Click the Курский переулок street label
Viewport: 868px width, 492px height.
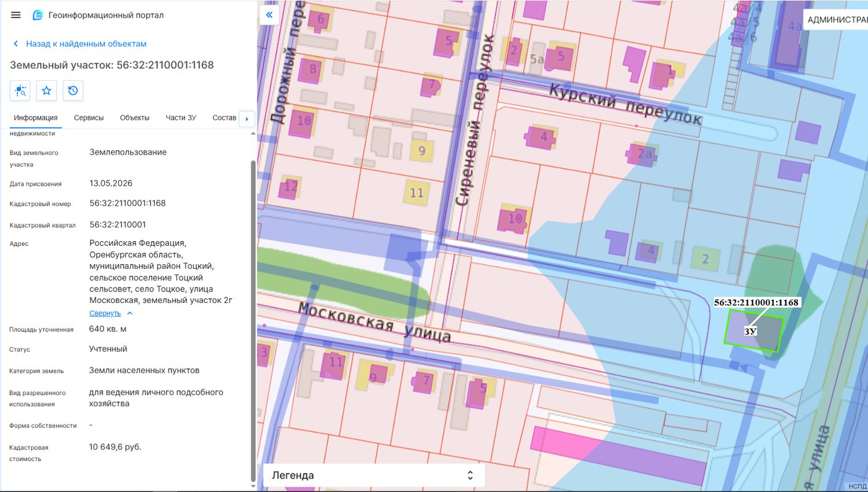coord(625,104)
